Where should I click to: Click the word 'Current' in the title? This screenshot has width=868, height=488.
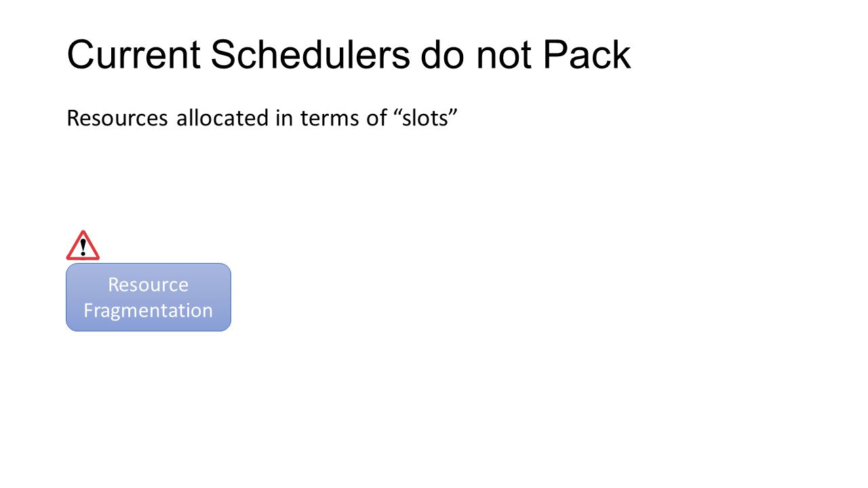134,55
